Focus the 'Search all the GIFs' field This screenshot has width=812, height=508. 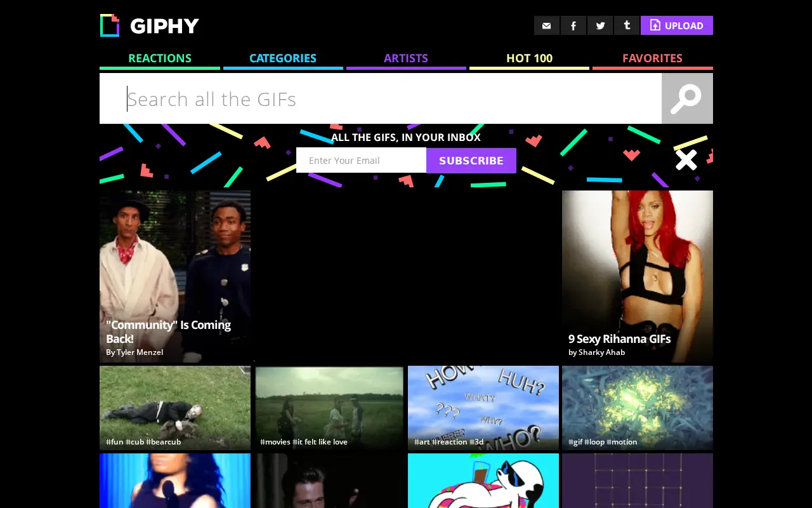(x=381, y=98)
